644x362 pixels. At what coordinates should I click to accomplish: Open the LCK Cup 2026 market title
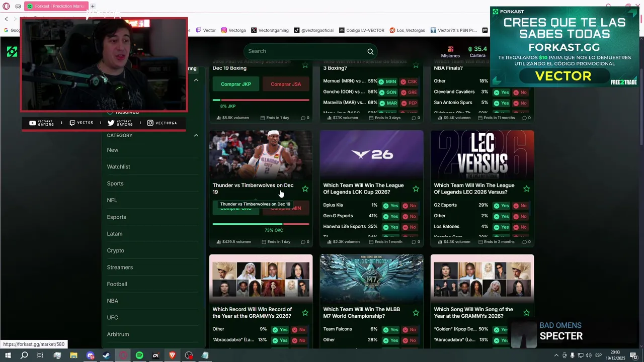363,189
